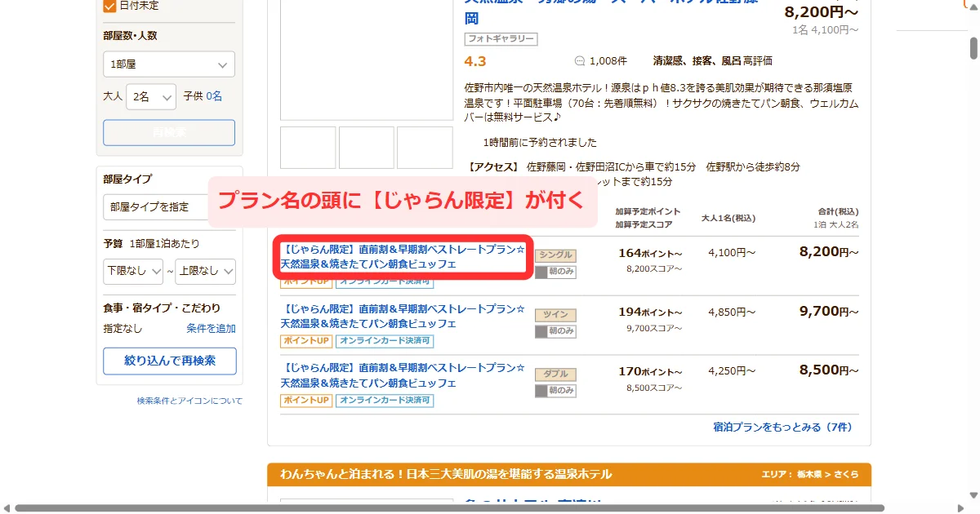Viewport: 980px width, 514px height.
Task: Click the 朝のみ meal icon in シングル row
Action: (555, 273)
